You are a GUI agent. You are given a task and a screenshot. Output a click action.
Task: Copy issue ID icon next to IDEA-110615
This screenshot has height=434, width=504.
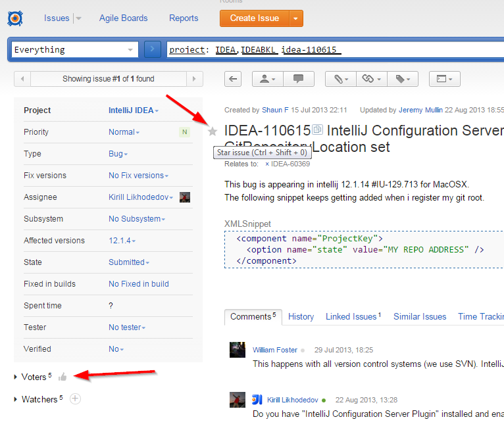318,130
